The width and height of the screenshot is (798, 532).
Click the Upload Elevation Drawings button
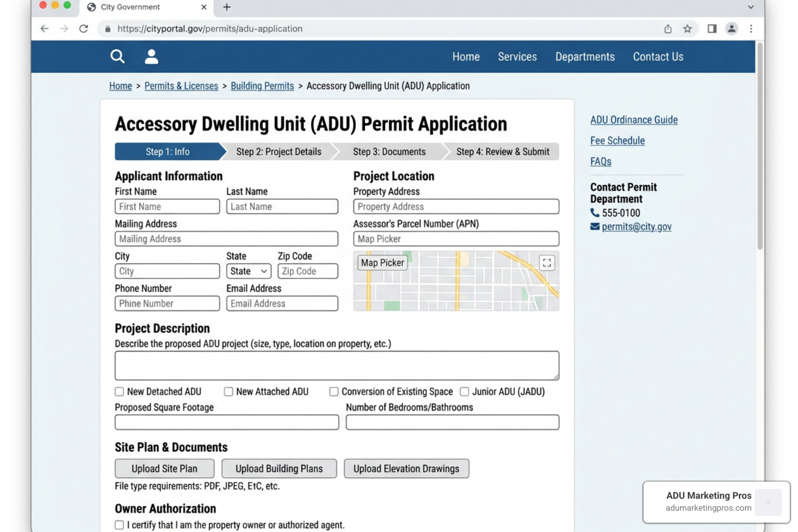pyautogui.click(x=406, y=469)
